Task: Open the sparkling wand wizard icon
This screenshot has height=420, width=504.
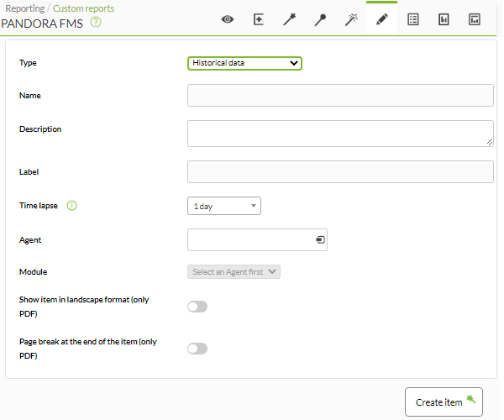Action: click(351, 19)
